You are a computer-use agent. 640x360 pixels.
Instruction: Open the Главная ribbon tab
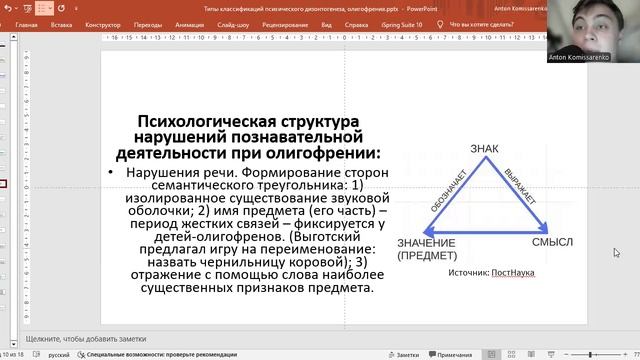[x=27, y=25]
